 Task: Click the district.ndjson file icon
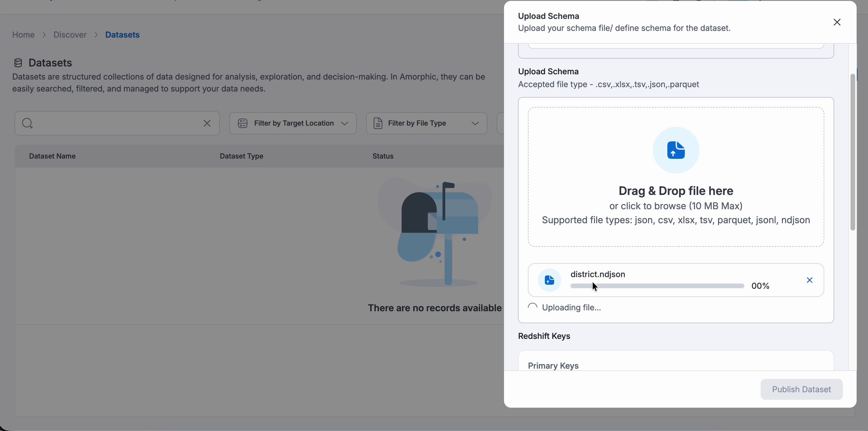pos(549,280)
